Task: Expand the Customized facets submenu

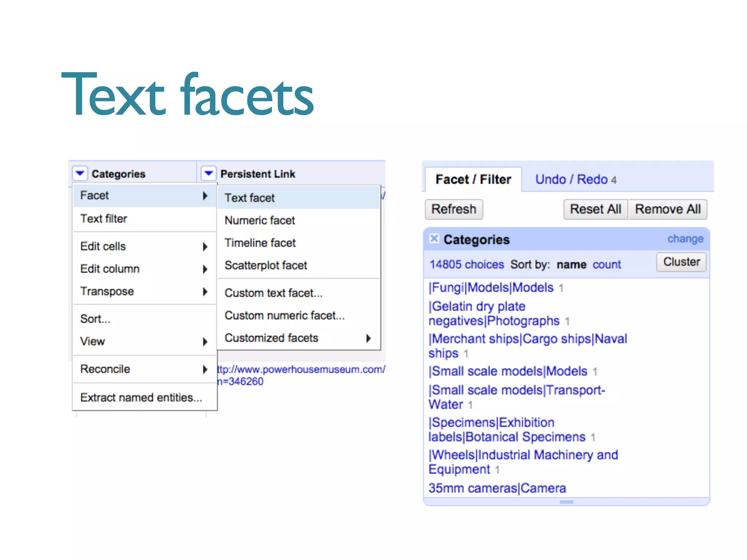Action: [299, 338]
